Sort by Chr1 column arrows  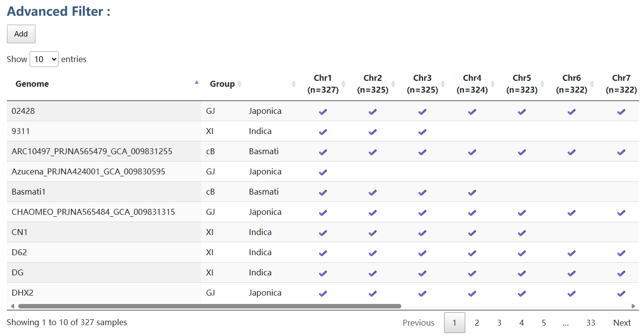pyautogui.click(x=343, y=84)
